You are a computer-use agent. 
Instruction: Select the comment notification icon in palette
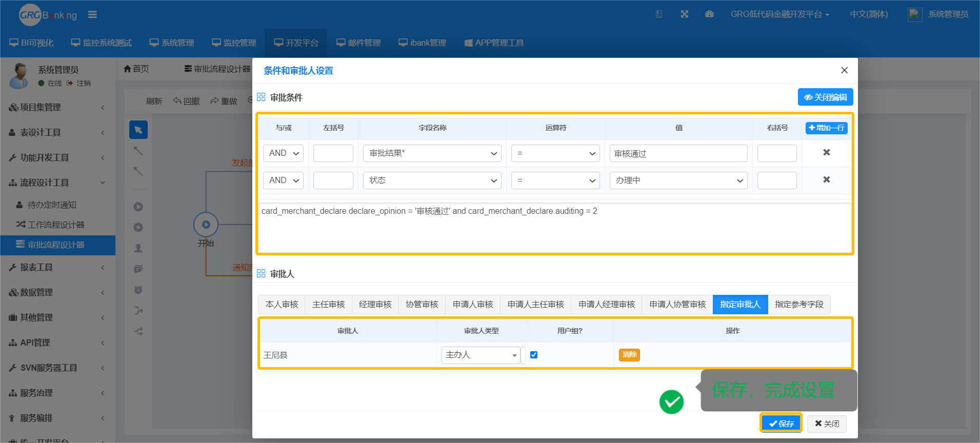[138, 269]
